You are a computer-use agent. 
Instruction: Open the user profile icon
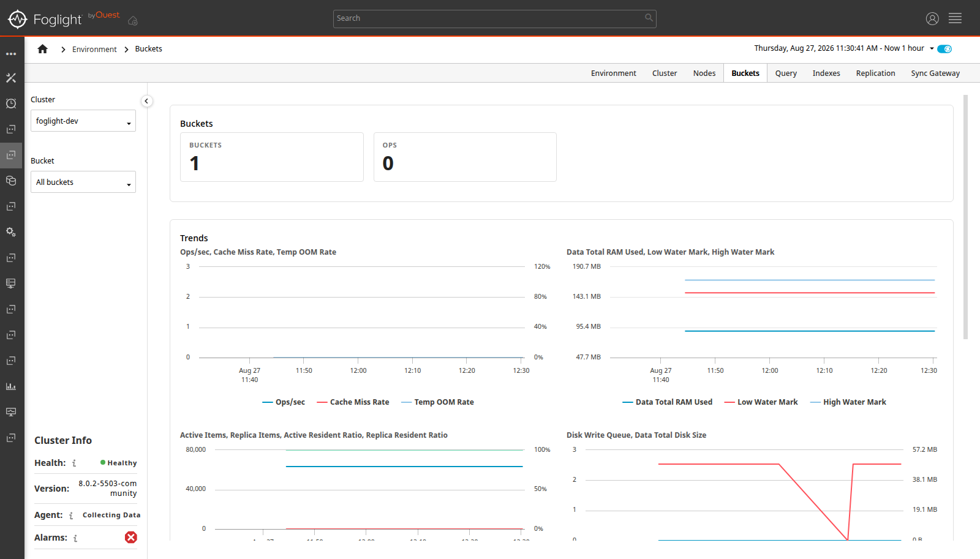[932, 19]
